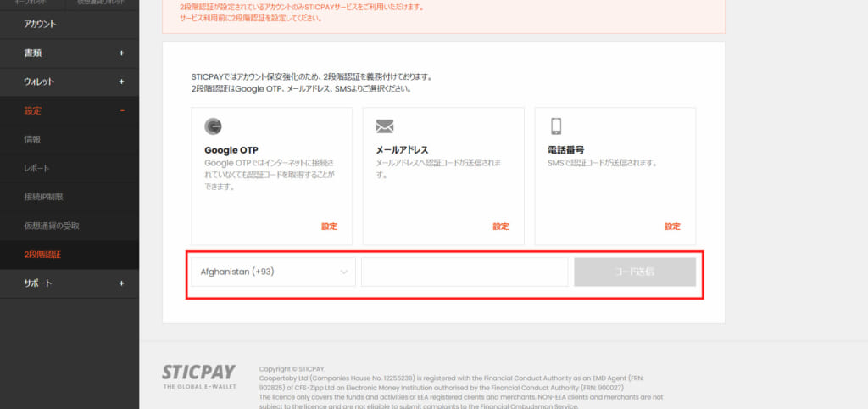Click 設定 link under 電話番号
The width and height of the screenshot is (868, 409).
(672, 226)
